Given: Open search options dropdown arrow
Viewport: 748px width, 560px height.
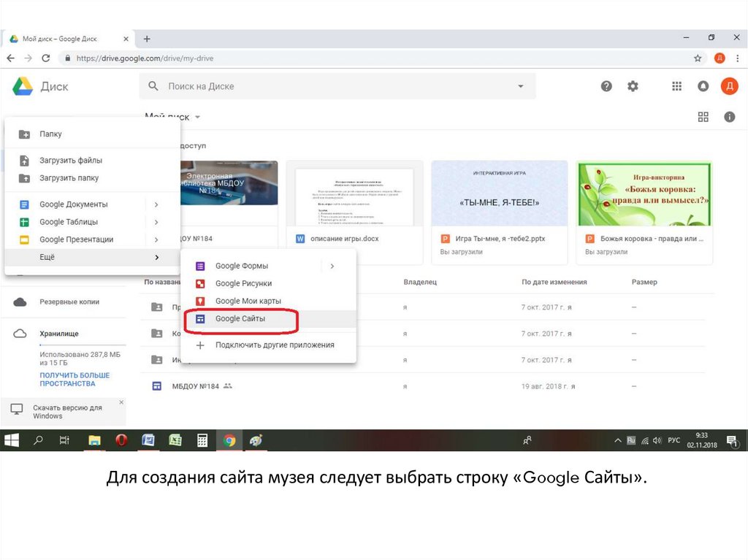Looking at the screenshot, I should coord(521,86).
